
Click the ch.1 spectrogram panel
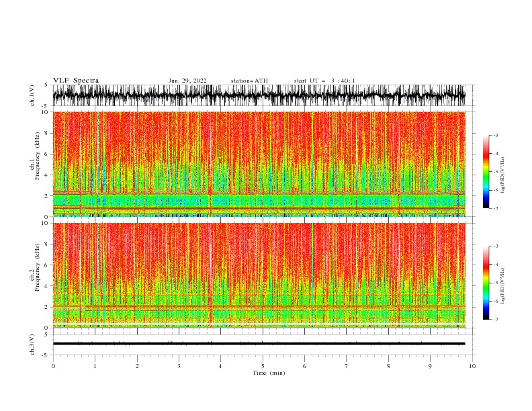click(x=259, y=164)
